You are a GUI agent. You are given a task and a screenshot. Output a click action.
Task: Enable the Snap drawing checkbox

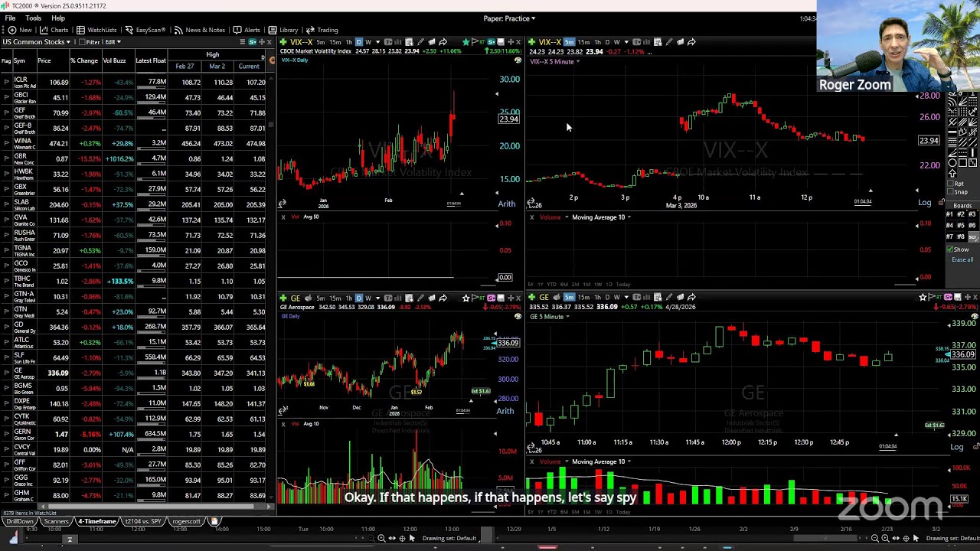[x=952, y=191]
